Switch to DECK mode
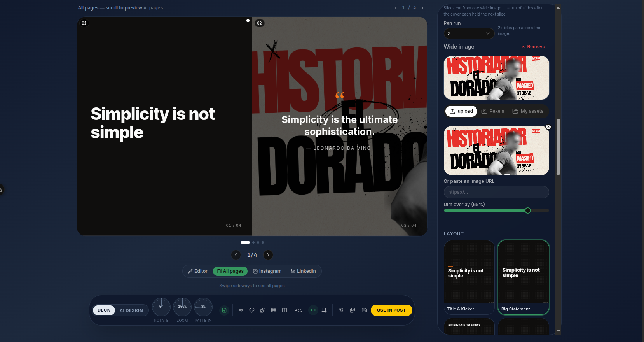Image resolution: width=644 pixels, height=342 pixels. tap(104, 310)
